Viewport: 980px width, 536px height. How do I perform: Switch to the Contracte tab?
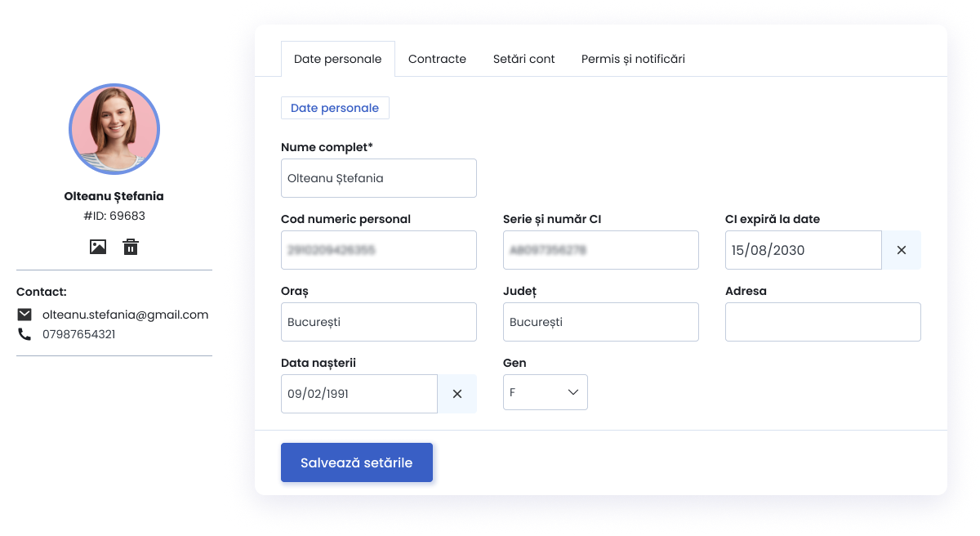[x=437, y=59]
